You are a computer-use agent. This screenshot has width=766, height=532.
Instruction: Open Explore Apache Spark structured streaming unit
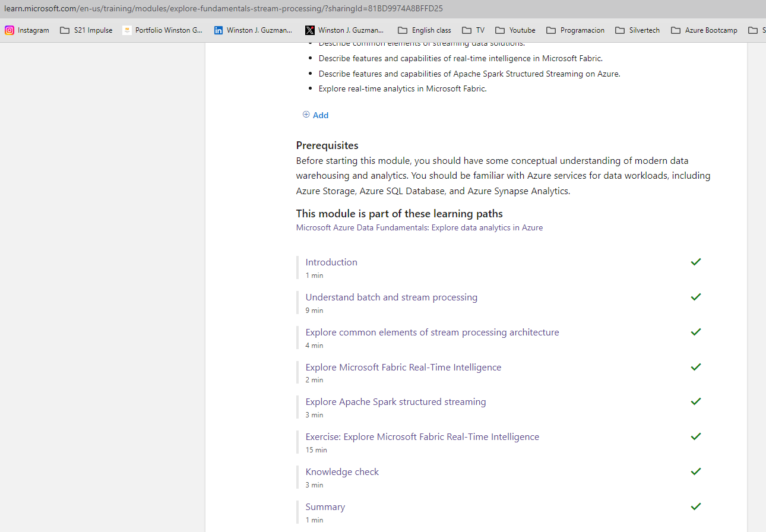point(395,401)
